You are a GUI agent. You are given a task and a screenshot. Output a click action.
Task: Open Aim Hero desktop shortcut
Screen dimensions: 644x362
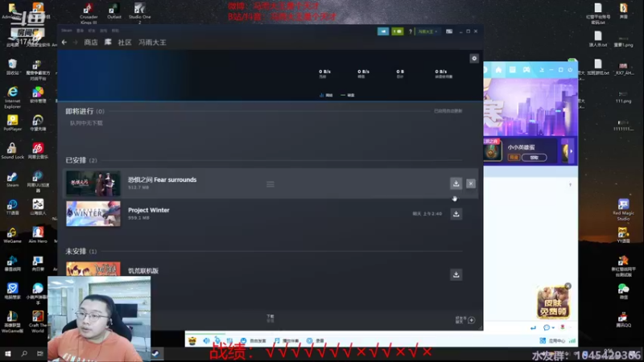38,235
